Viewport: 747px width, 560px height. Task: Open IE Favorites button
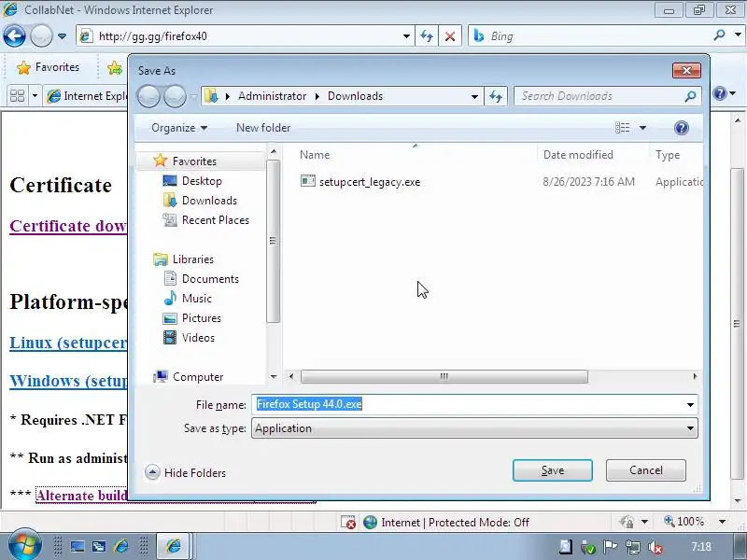(49, 67)
